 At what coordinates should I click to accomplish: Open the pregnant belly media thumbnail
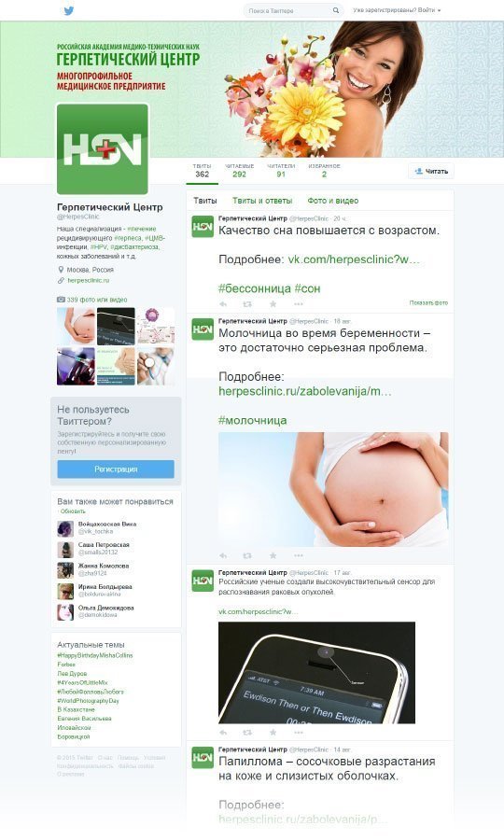tap(76, 326)
